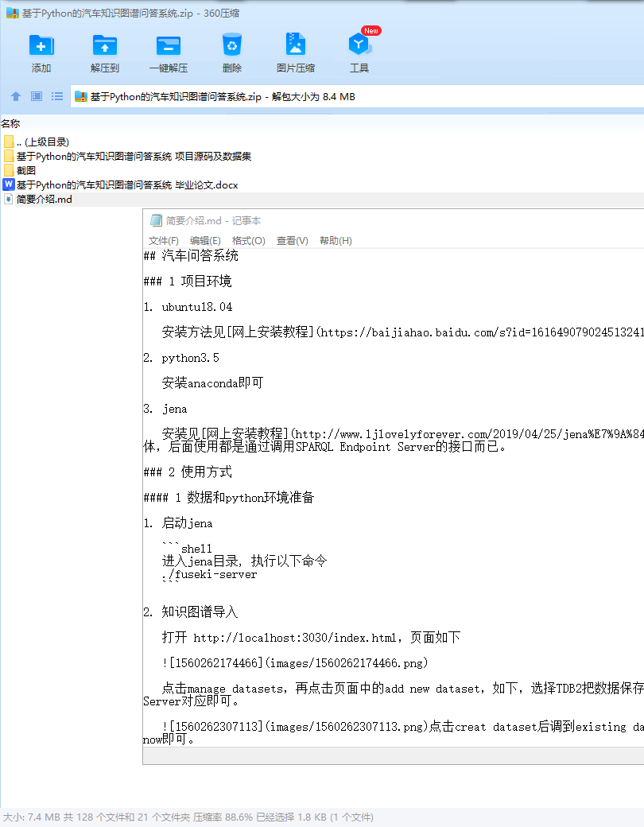This screenshot has height=827, width=644.
Task: Click the 名称 column header
Action: (x=10, y=123)
